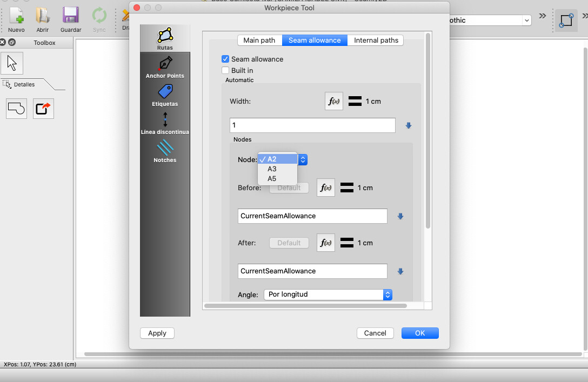Open the Rutas section in sidebar

point(165,38)
